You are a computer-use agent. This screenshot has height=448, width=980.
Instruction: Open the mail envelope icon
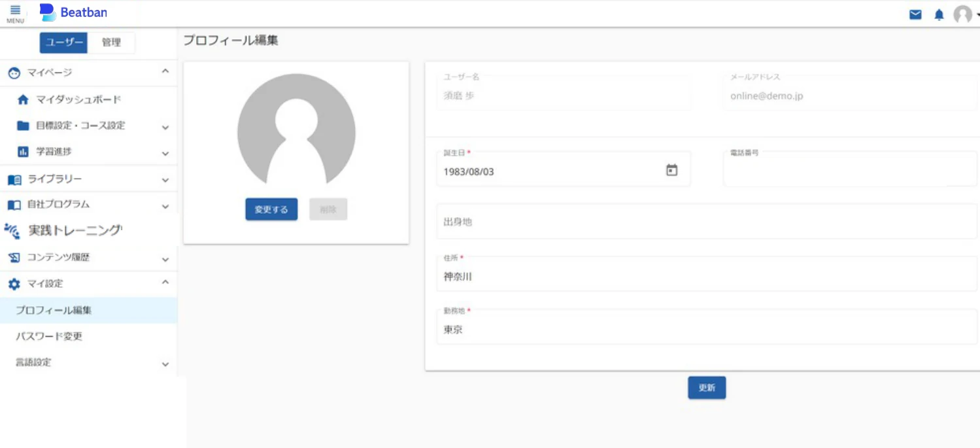pyautogui.click(x=915, y=14)
